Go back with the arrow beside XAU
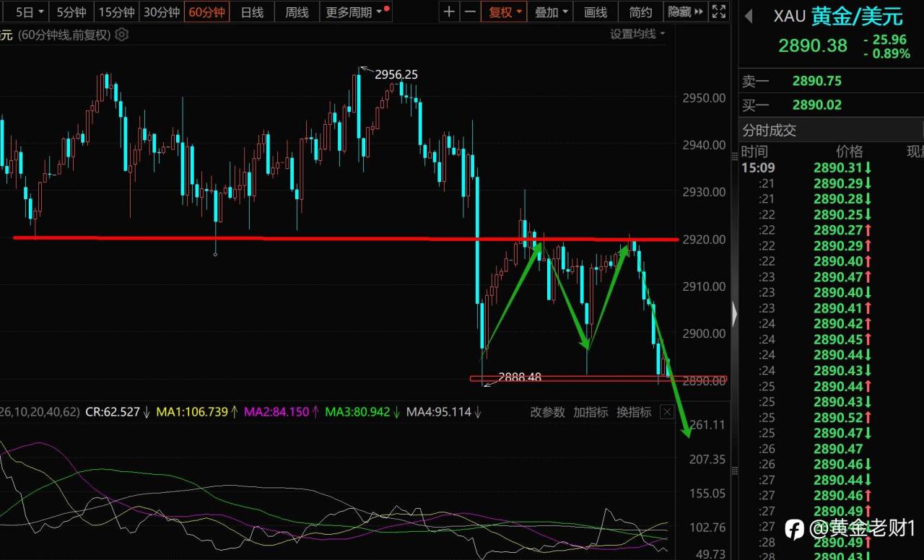The image size is (924, 560). click(x=748, y=16)
